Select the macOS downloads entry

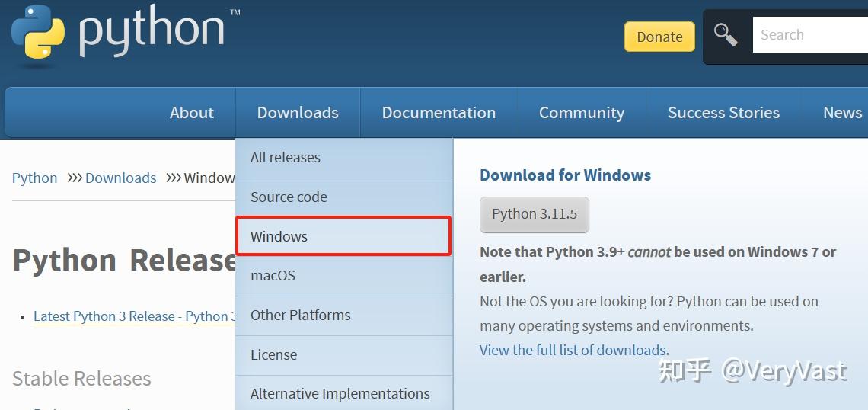pos(273,276)
